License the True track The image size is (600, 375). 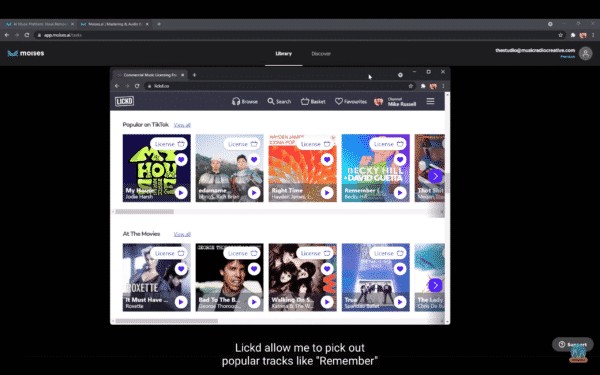pyautogui.click(x=388, y=253)
